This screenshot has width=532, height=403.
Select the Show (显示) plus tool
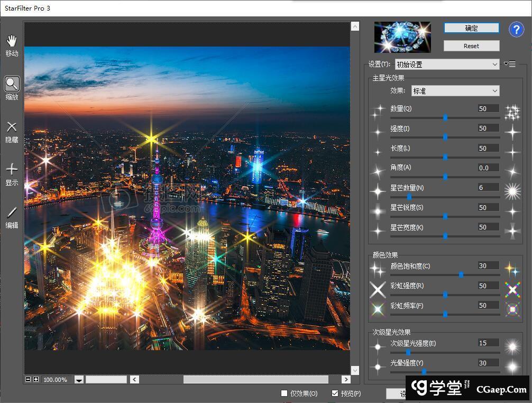[12, 169]
